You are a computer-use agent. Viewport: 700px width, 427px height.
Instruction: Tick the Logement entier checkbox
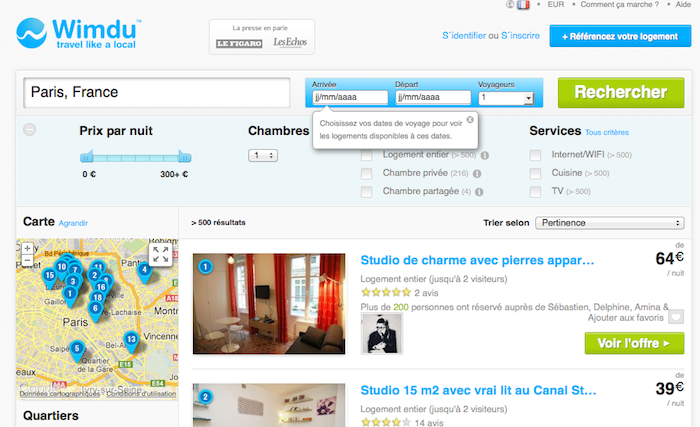(x=367, y=155)
